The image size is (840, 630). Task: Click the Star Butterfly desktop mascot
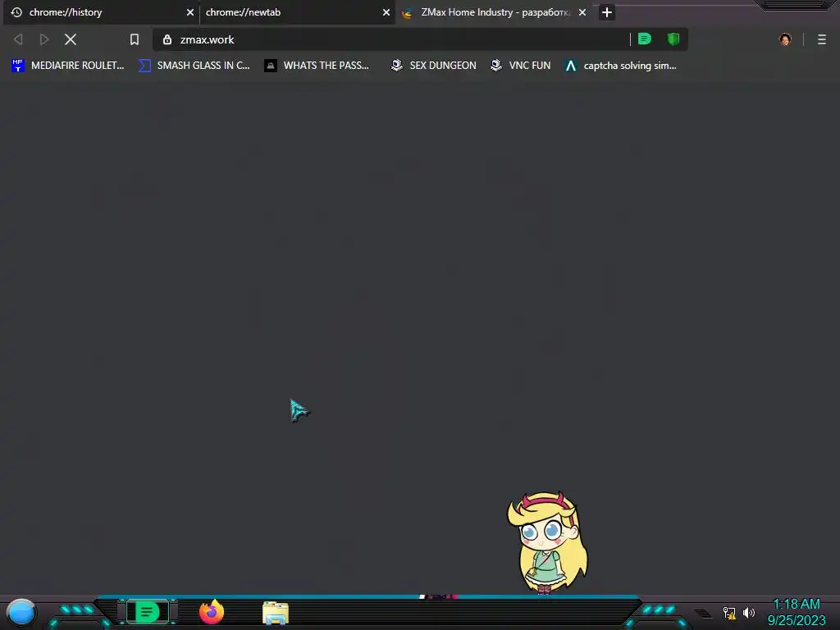pos(546,542)
